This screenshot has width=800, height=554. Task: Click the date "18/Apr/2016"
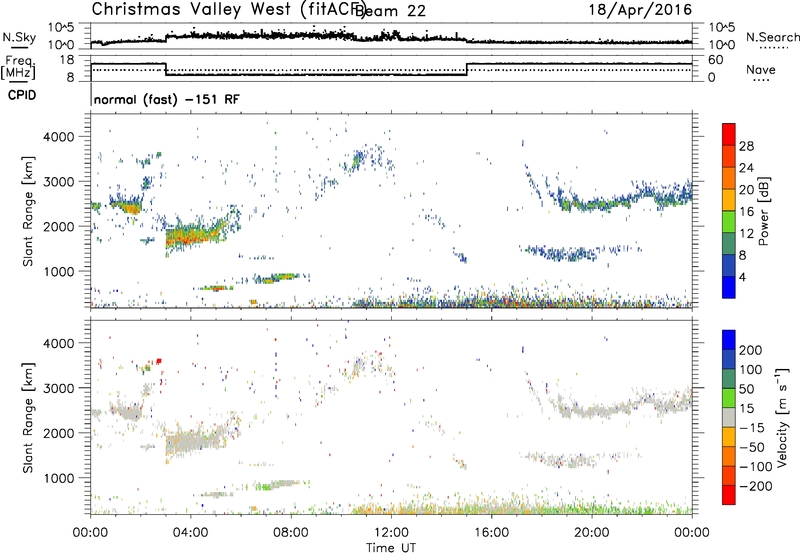[641, 10]
